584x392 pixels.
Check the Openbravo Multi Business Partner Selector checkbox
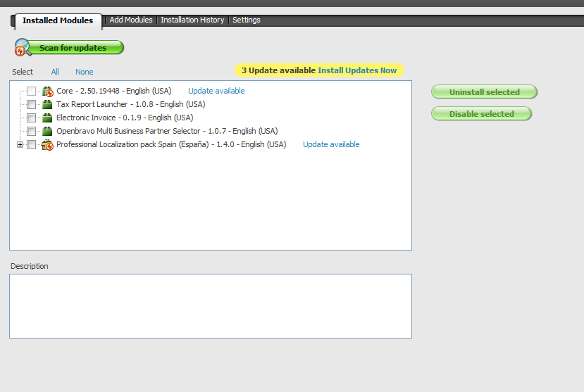pyautogui.click(x=31, y=132)
